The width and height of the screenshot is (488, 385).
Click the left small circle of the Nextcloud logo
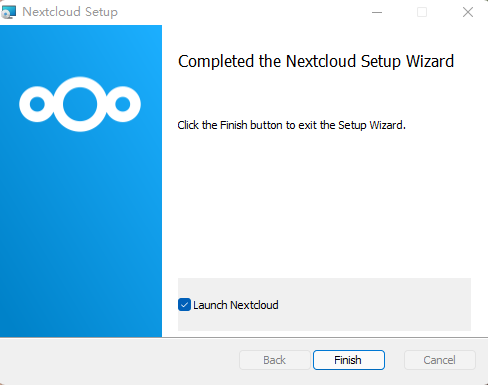37,104
